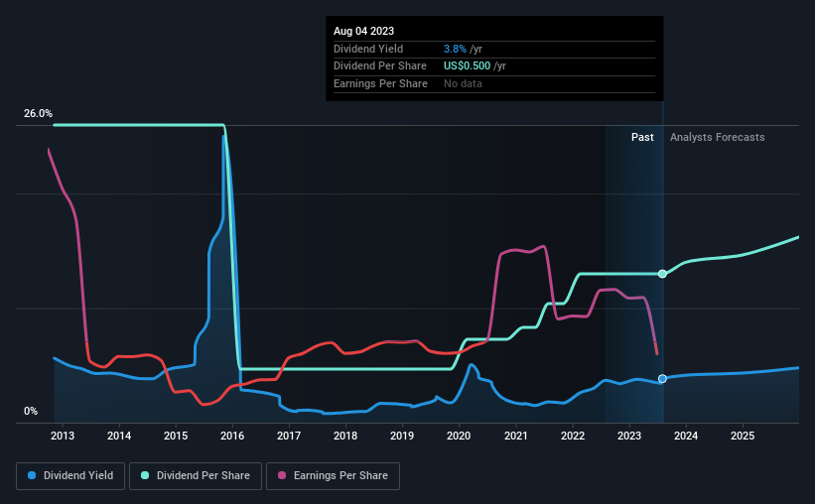Click the 2018 x-axis label
Image resolution: width=815 pixels, height=504 pixels.
tap(345, 436)
